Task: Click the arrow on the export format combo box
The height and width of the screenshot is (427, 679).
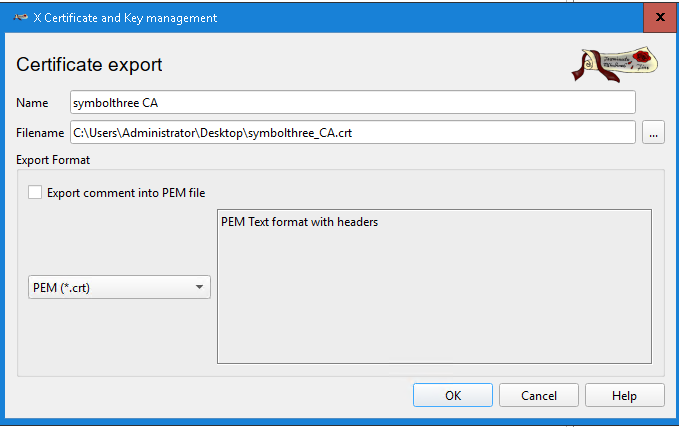Action: point(200,288)
